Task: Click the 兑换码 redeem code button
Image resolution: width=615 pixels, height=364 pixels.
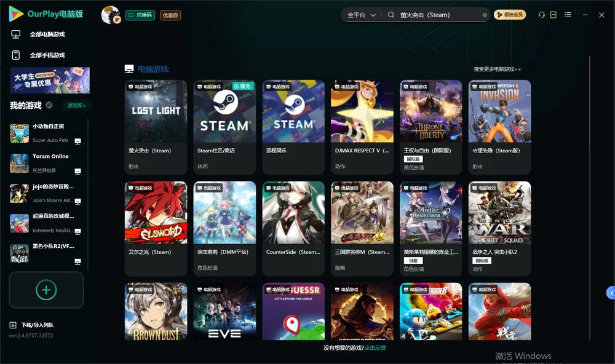Action: [140, 15]
